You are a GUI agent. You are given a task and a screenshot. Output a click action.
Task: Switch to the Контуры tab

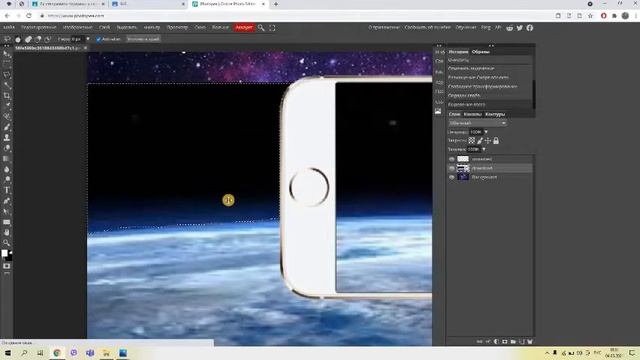495,114
